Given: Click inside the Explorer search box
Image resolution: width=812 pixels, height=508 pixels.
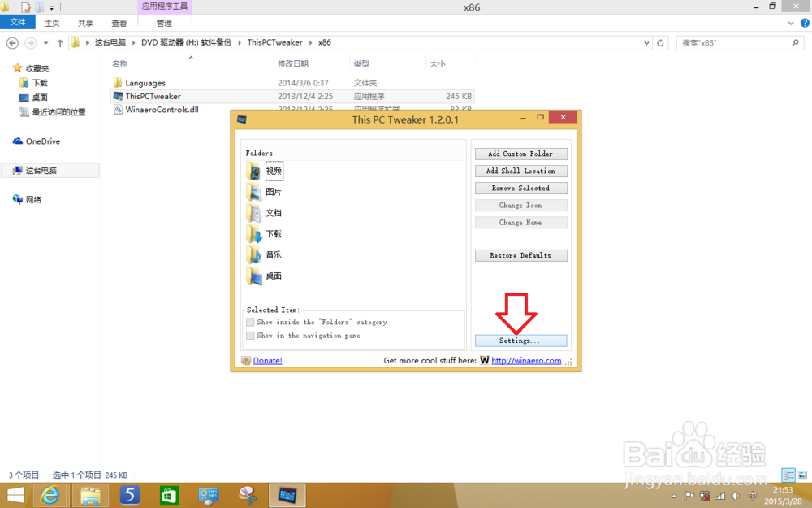Looking at the screenshot, I should click(x=735, y=42).
